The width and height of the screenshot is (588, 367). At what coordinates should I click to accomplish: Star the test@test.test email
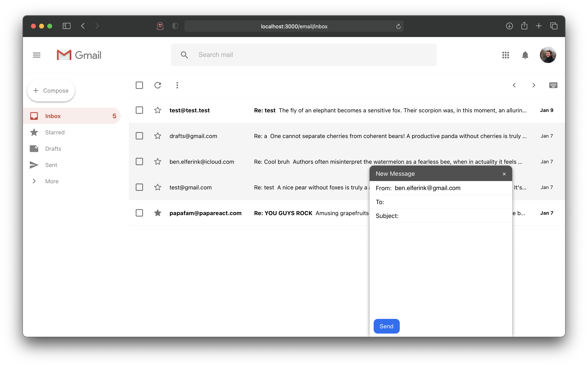coord(158,110)
